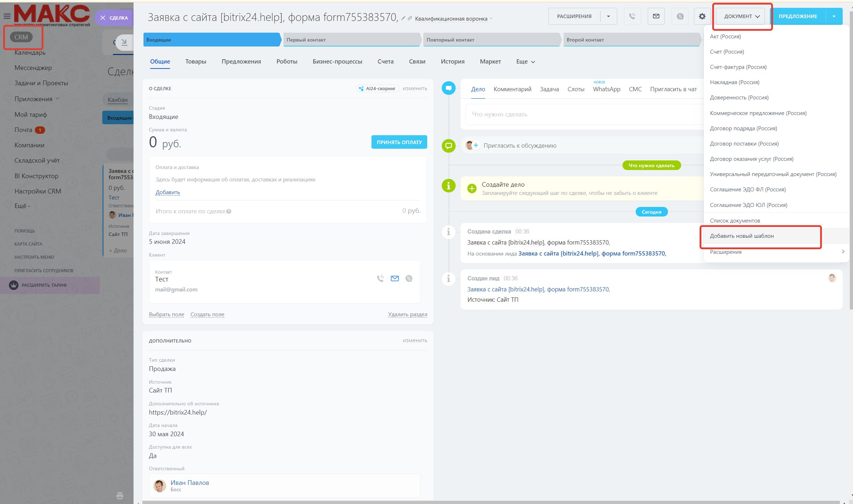
Task: Click the settings gear icon in header
Action: (702, 16)
